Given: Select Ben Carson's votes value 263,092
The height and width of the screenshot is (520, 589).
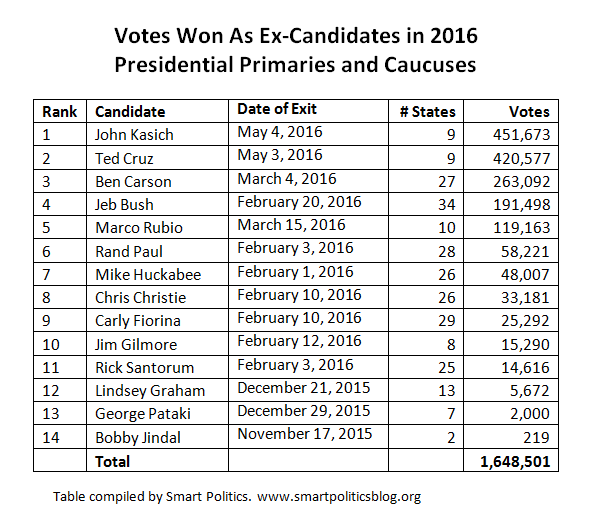Looking at the screenshot, I should 521,181.
